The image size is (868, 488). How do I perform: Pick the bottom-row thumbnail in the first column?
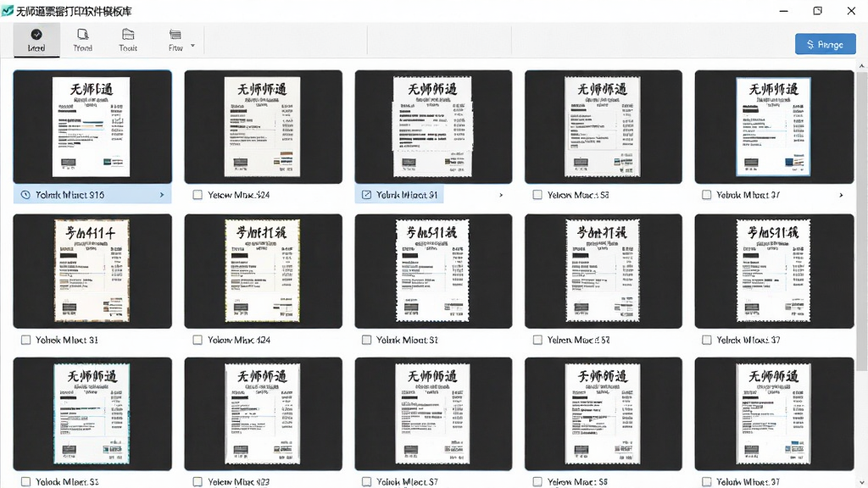(92, 413)
